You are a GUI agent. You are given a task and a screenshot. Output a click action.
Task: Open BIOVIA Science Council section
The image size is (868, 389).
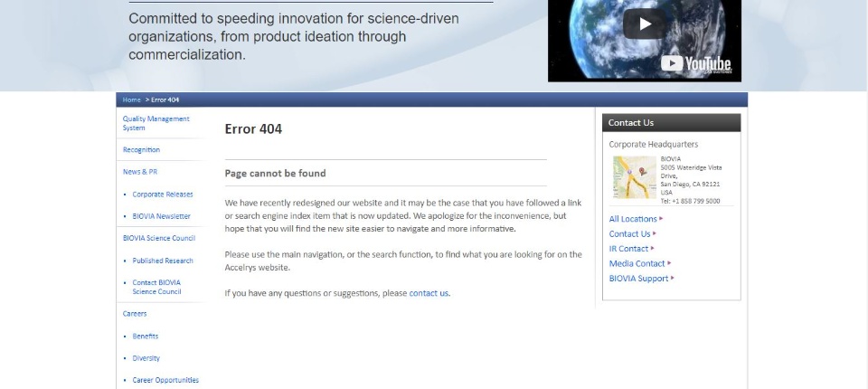(x=159, y=238)
